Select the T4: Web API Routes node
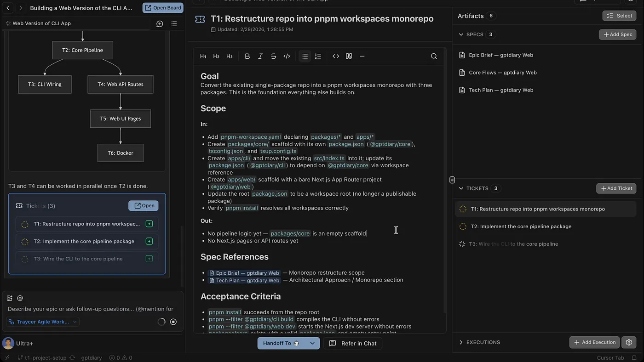The width and height of the screenshot is (644, 362). point(121,84)
